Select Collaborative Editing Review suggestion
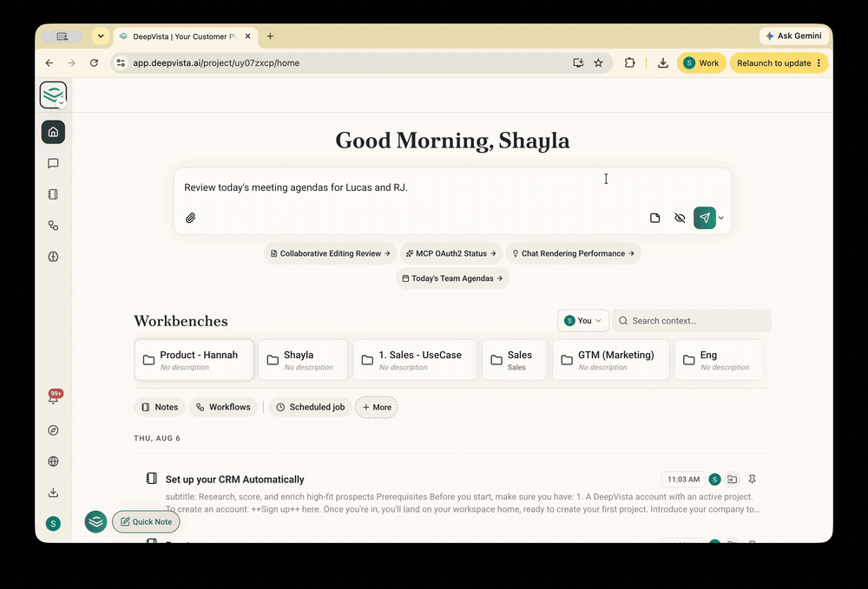The width and height of the screenshot is (868, 589). 331,253
